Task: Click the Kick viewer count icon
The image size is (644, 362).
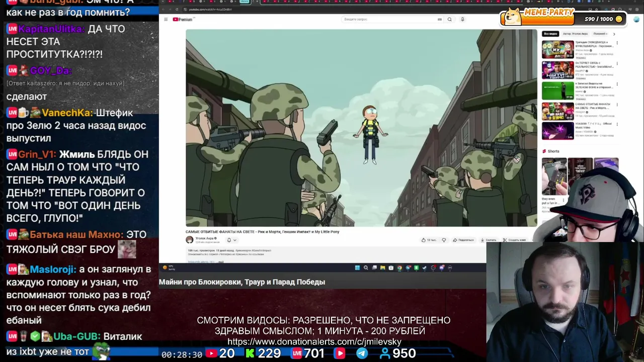Action: (250, 353)
